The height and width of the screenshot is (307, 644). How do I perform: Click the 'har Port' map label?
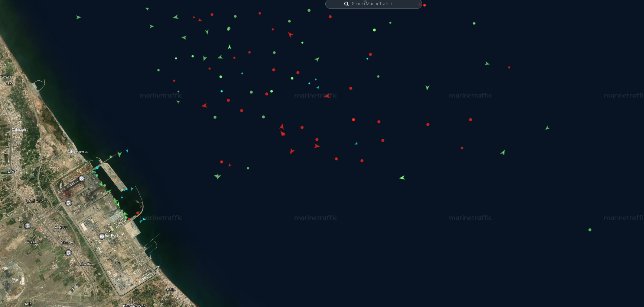(112, 235)
